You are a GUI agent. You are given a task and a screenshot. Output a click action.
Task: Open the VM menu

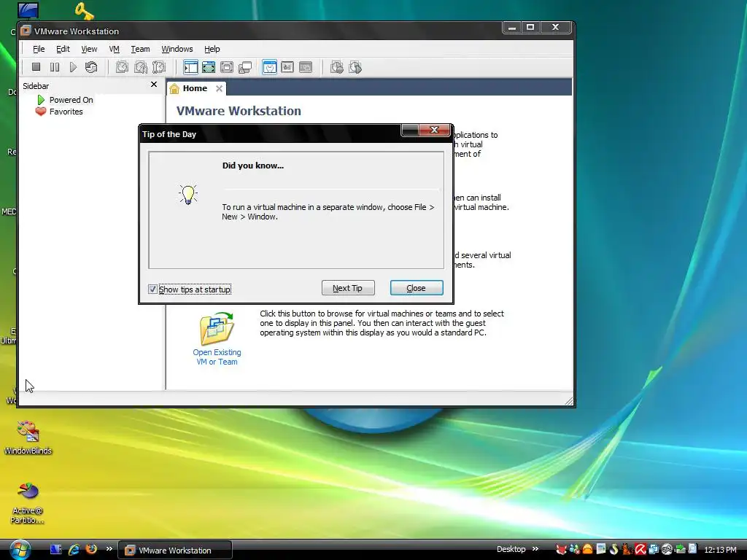(115, 49)
